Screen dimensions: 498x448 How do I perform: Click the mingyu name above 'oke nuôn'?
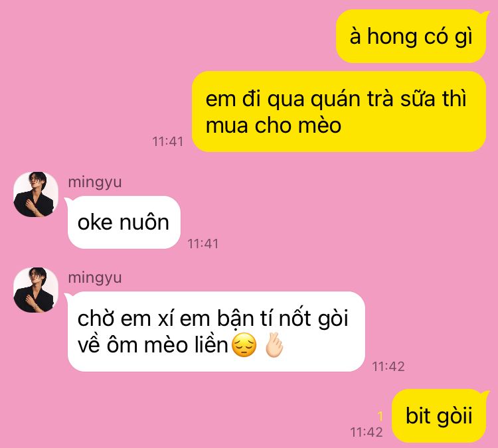[x=95, y=183]
